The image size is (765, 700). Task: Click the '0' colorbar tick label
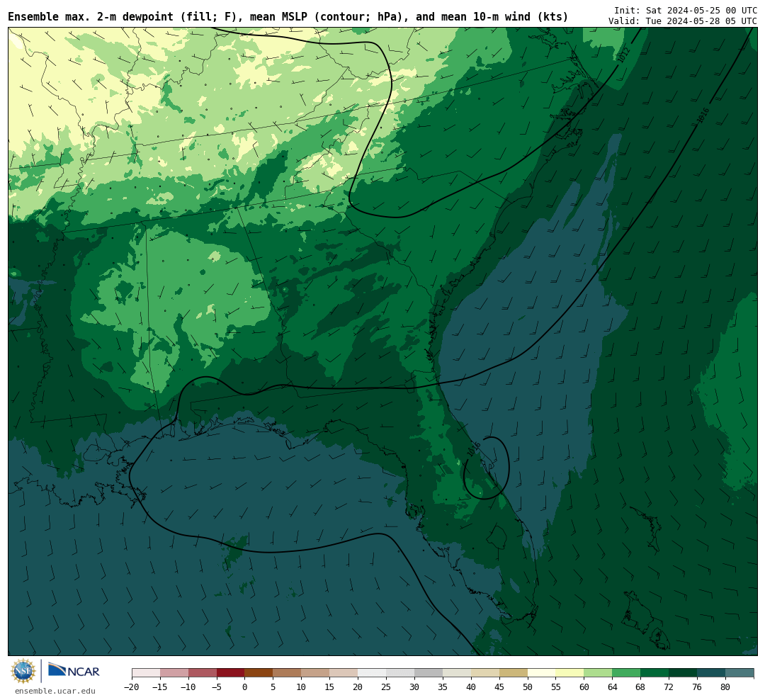(x=244, y=687)
